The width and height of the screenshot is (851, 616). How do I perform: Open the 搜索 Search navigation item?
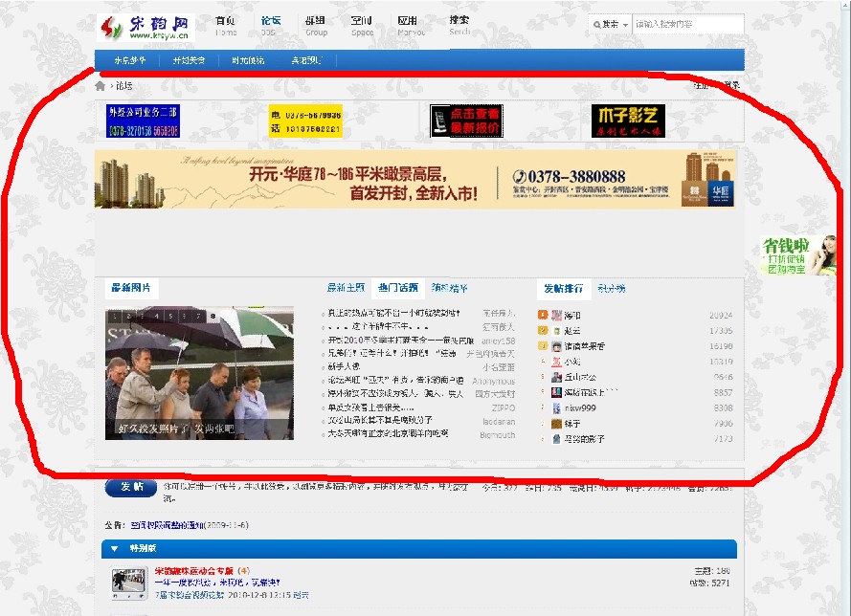pos(459,26)
